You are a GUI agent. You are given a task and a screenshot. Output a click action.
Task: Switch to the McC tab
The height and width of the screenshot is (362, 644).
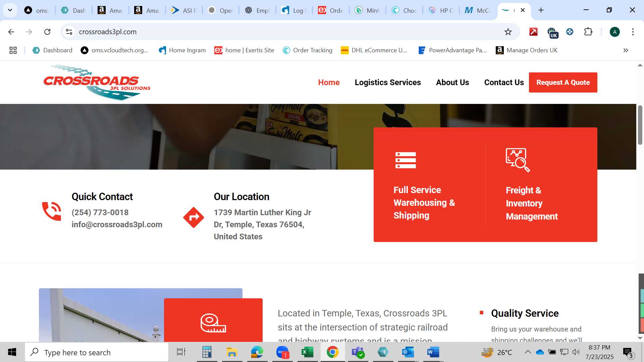pyautogui.click(x=478, y=10)
